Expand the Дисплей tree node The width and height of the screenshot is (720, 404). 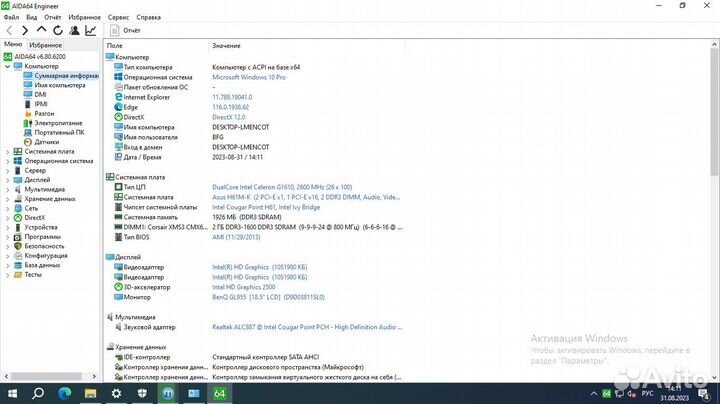pos(7,180)
